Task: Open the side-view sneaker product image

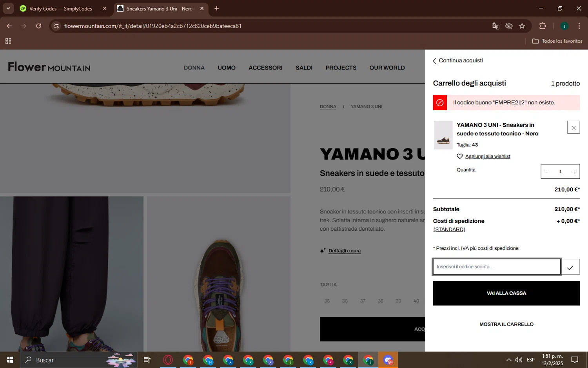Action: [145, 138]
